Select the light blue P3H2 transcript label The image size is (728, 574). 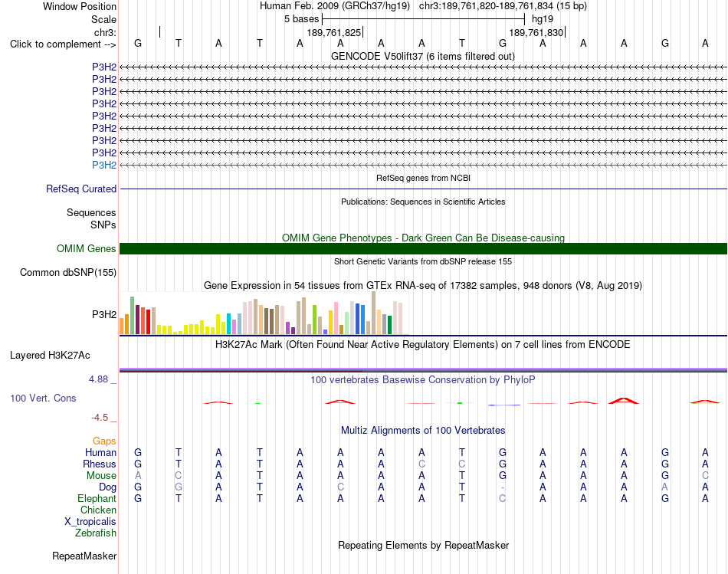coord(104,165)
